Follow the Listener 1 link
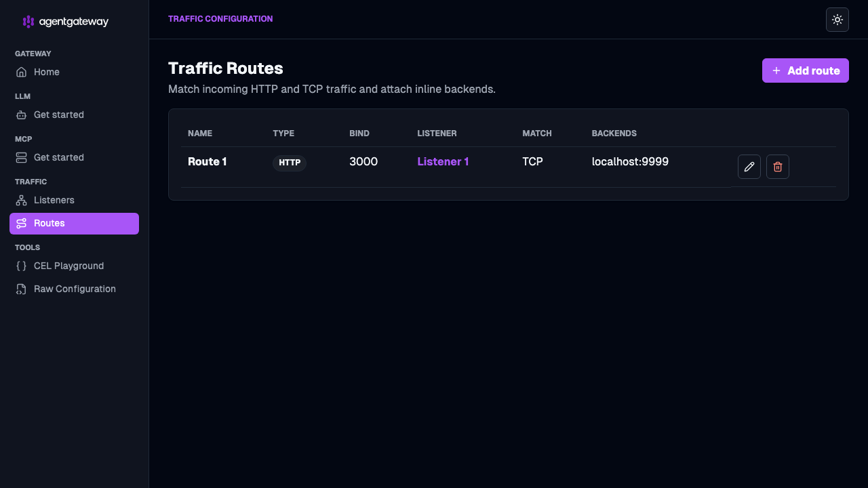Viewport: 868px width, 488px height. pyautogui.click(x=443, y=161)
